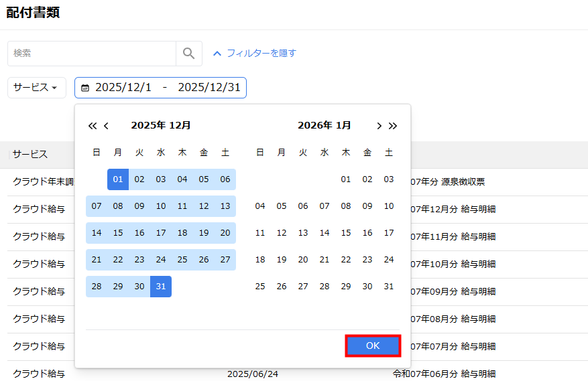Click the date range input 2025/12/1 - 2025/12/31
The width and height of the screenshot is (588, 381).
[168, 88]
